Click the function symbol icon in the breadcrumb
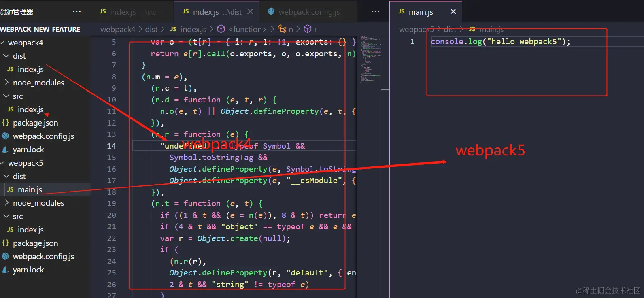The height and width of the screenshot is (298, 644). pyautogui.click(x=221, y=29)
